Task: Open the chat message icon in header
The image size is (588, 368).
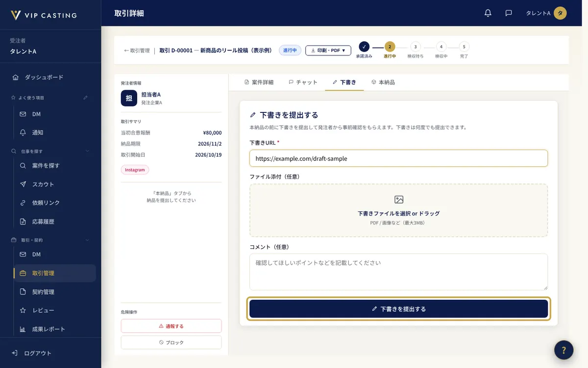Action: click(509, 13)
